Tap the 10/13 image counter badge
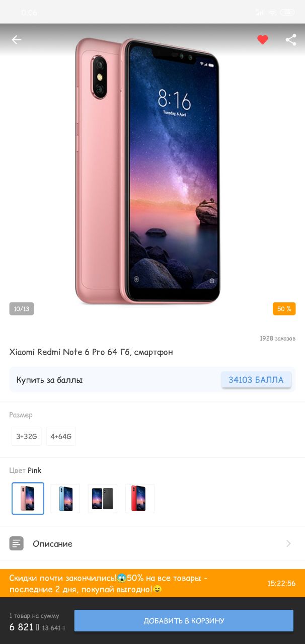The image size is (305, 644). 22,309
